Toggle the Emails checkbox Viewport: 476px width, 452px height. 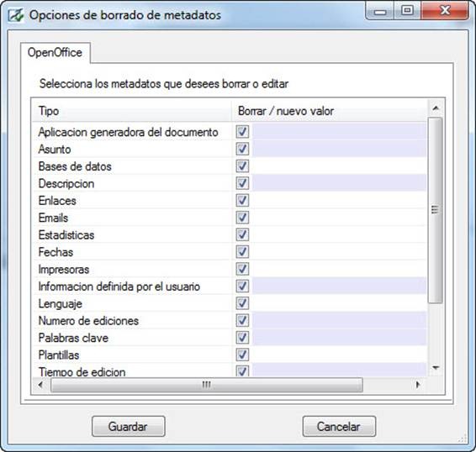click(x=242, y=218)
